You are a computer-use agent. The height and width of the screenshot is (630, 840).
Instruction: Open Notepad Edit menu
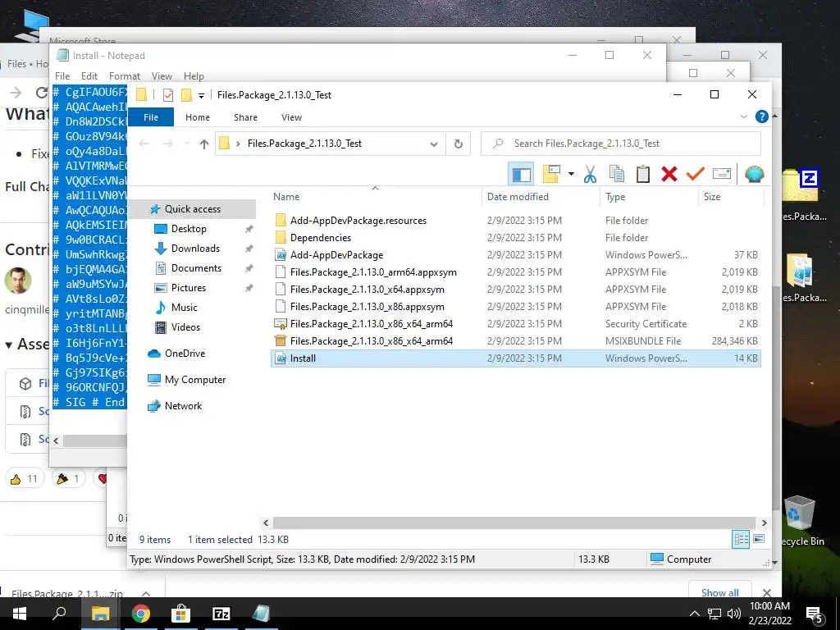(x=89, y=76)
